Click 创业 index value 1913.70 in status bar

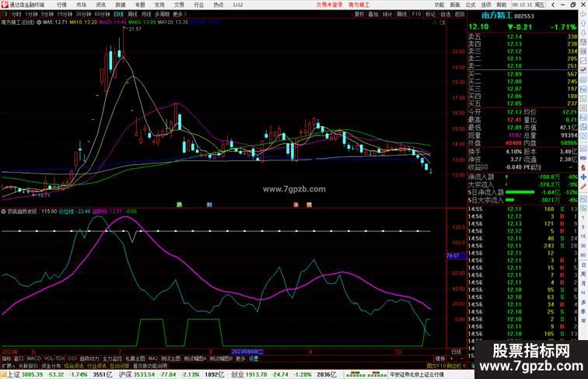point(256,374)
